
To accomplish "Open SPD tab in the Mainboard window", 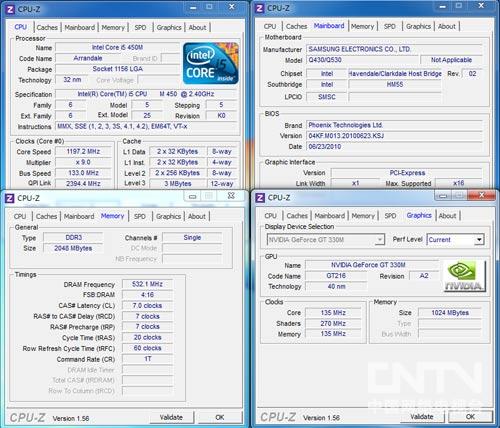I will tap(389, 26).
